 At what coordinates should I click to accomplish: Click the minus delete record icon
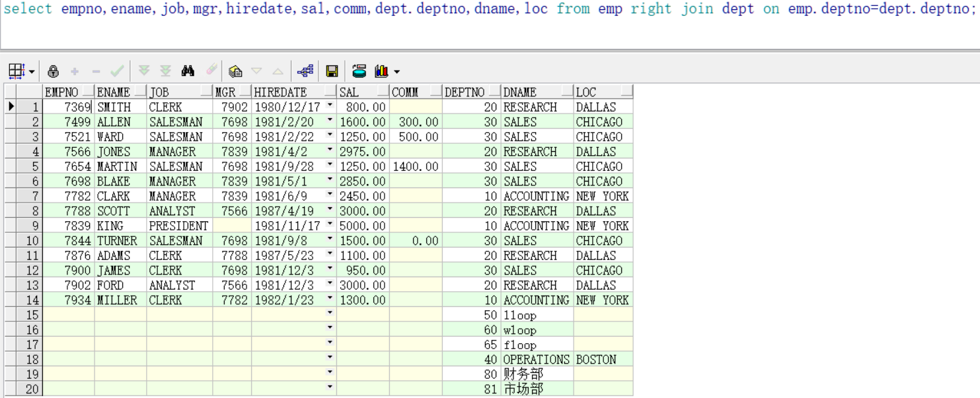click(96, 71)
